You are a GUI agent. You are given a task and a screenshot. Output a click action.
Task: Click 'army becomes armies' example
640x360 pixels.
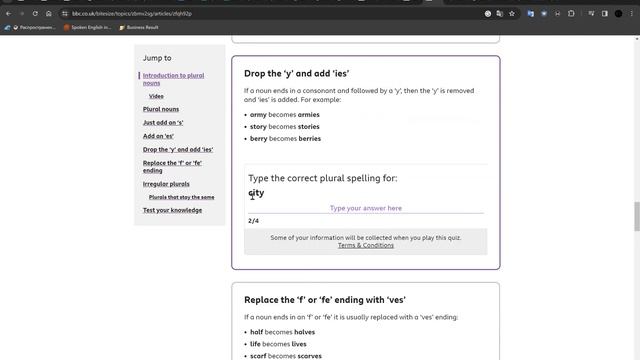285,115
